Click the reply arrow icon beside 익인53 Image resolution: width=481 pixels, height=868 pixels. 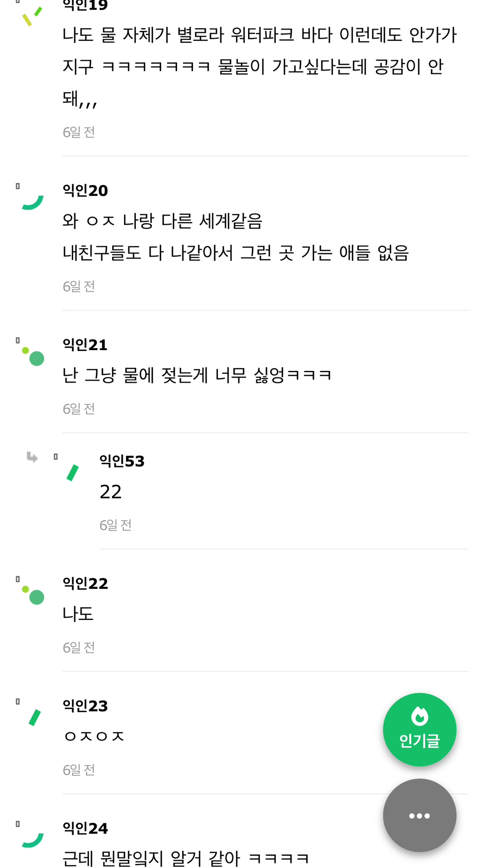[x=32, y=457]
